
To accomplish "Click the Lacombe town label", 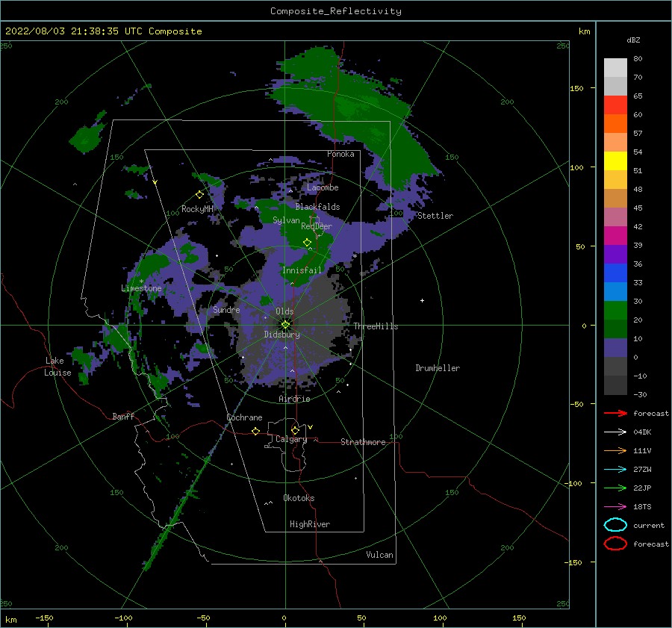I will (x=323, y=187).
